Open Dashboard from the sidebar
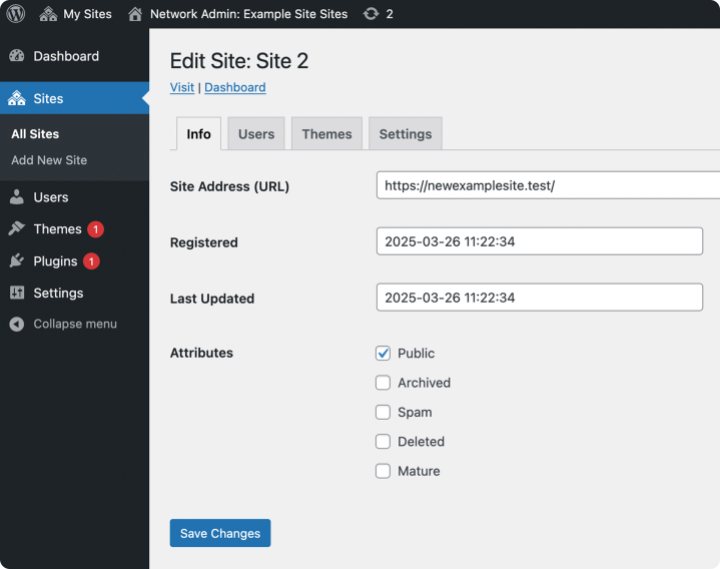This screenshot has width=720, height=569. [x=65, y=56]
